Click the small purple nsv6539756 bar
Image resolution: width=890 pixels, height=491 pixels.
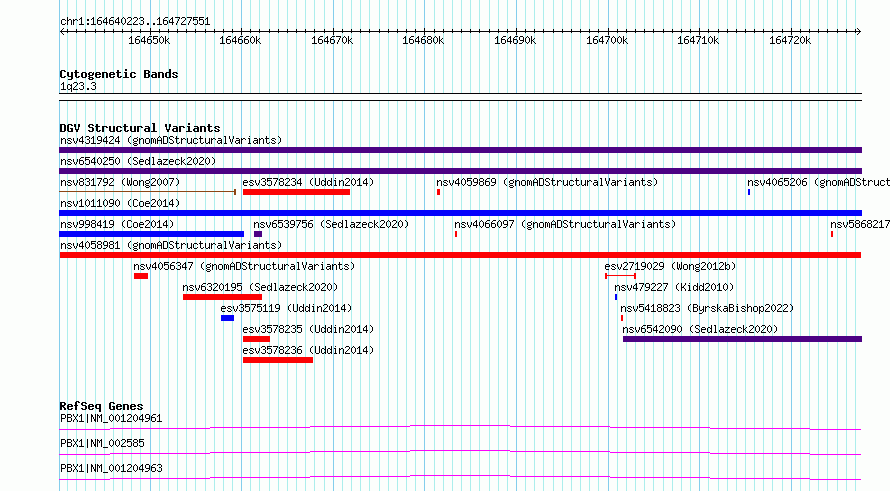(x=258, y=234)
